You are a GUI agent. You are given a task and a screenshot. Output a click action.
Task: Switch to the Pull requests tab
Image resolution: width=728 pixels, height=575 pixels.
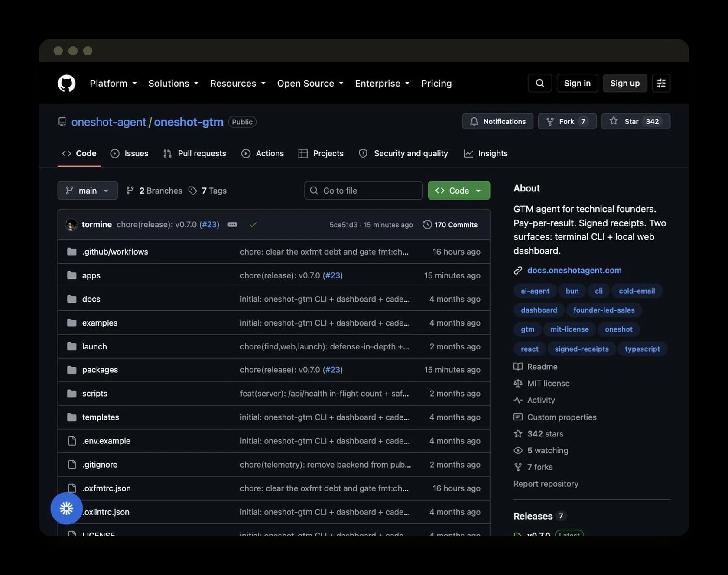(195, 153)
